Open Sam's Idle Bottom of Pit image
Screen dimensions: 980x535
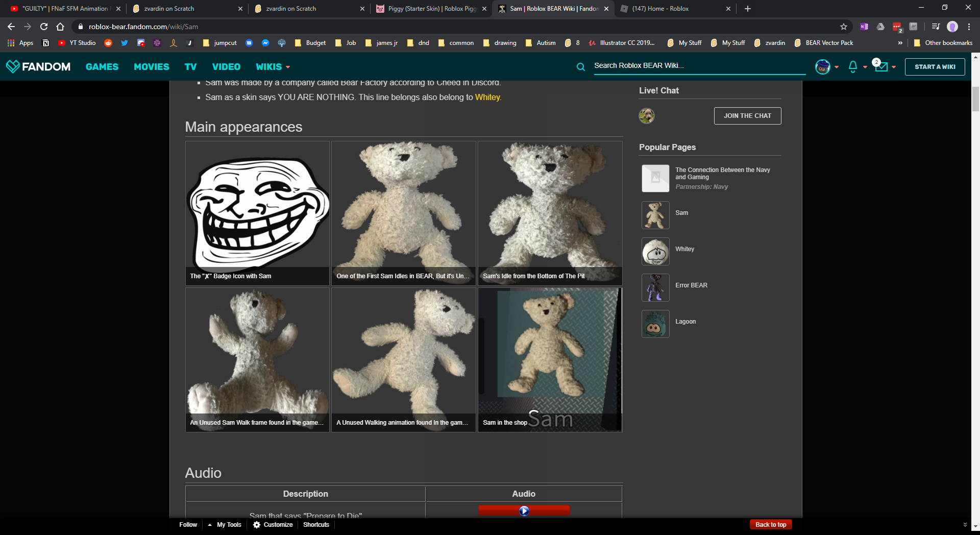(550, 213)
